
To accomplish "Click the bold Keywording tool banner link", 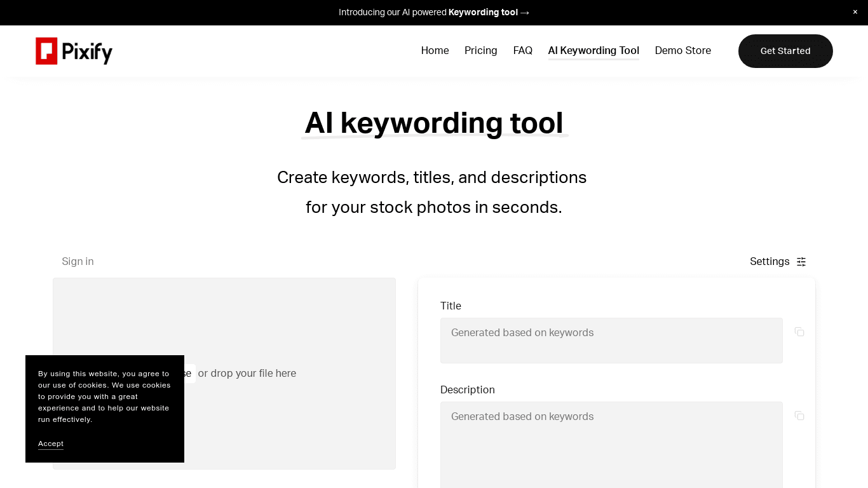I will tap(483, 12).
